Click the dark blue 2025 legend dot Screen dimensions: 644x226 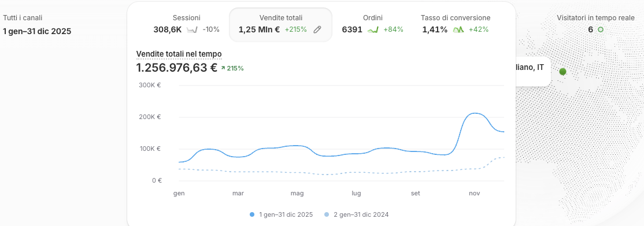252,214
